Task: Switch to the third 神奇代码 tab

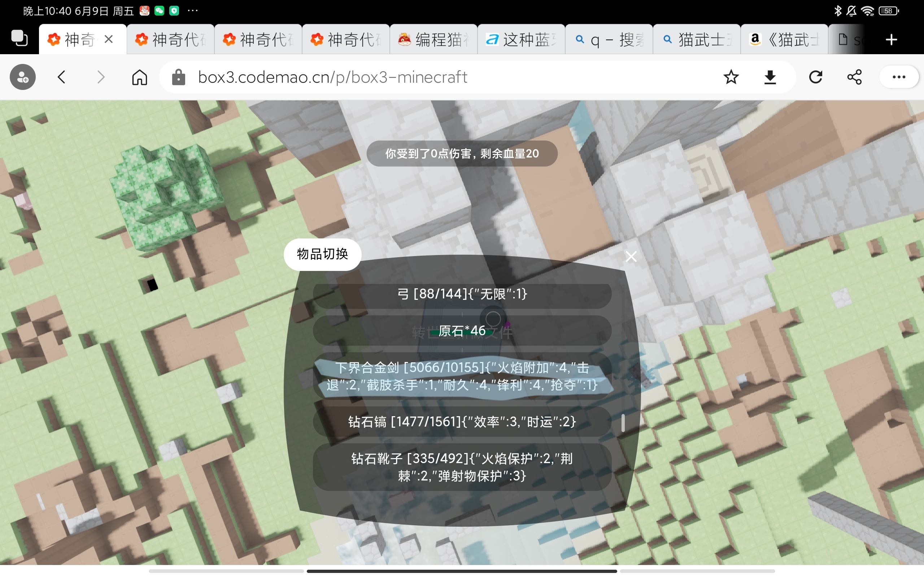Action: tap(258, 39)
